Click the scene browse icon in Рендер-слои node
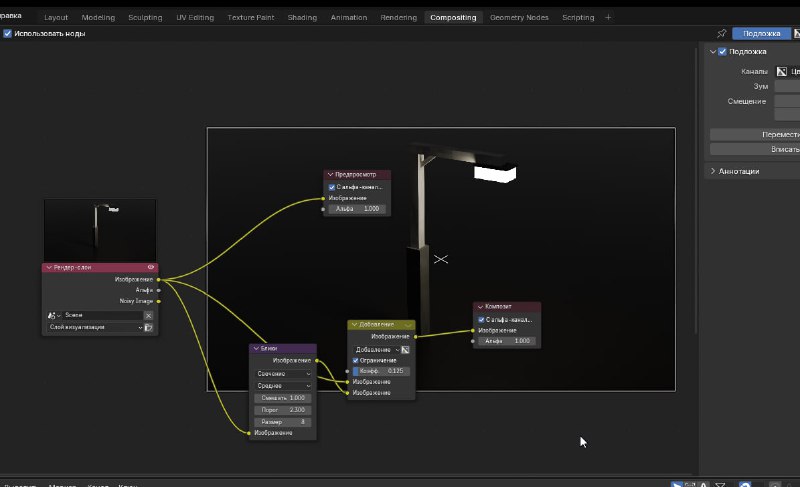800x487 pixels. (x=53, y=316)
